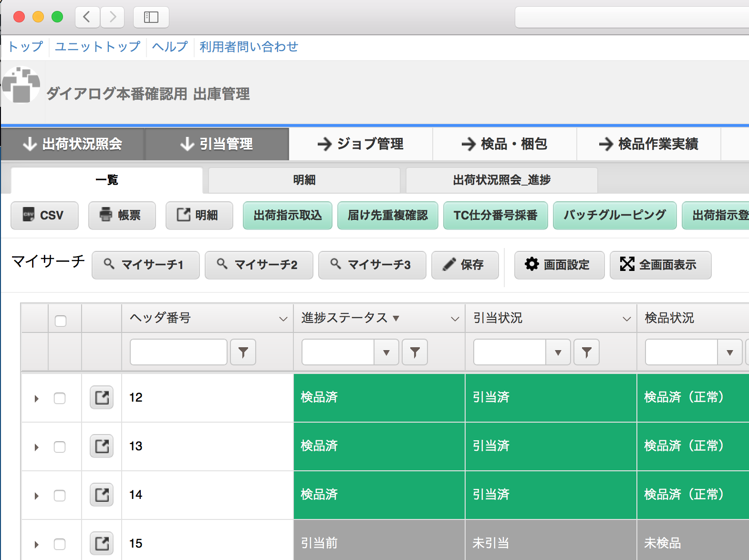Open マイサーチ1 search

146,265
